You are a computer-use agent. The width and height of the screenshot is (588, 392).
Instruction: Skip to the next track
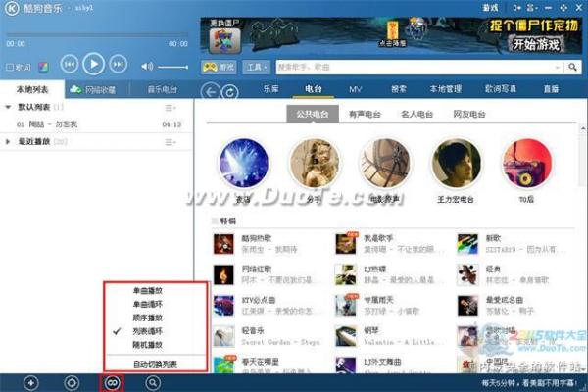119,65
